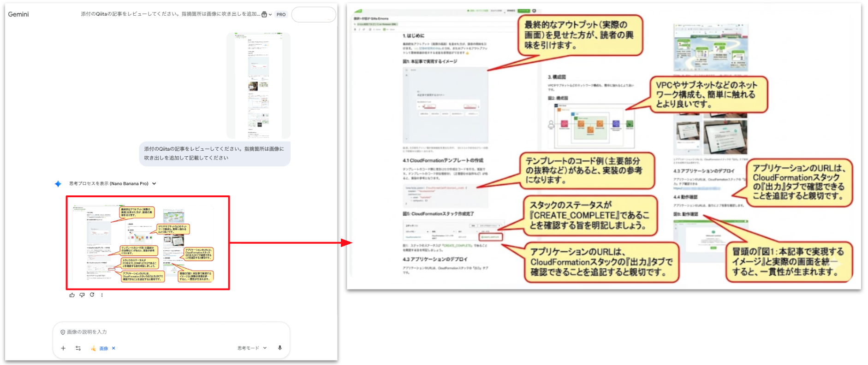Click the thumbs down icon under the response
This screenshot has width=868, height=365.
[x=82, y=295]
